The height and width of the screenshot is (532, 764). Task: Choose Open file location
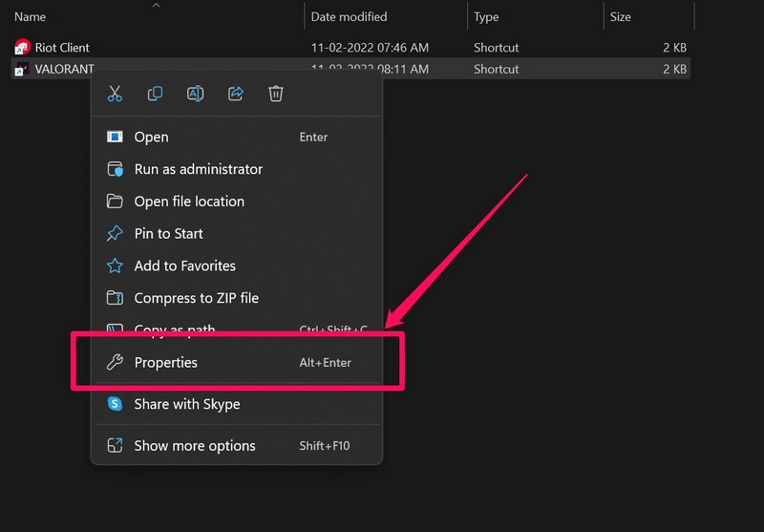(x=189, y=202)
